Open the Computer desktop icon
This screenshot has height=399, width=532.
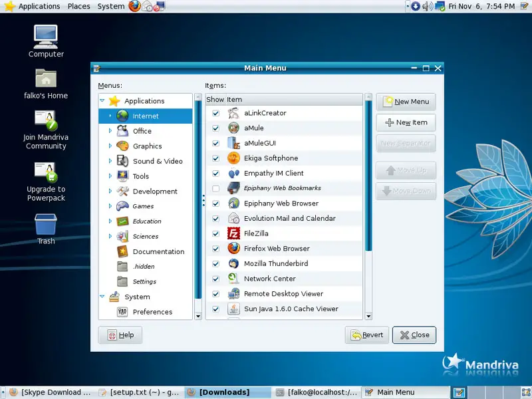coord(46,37)
